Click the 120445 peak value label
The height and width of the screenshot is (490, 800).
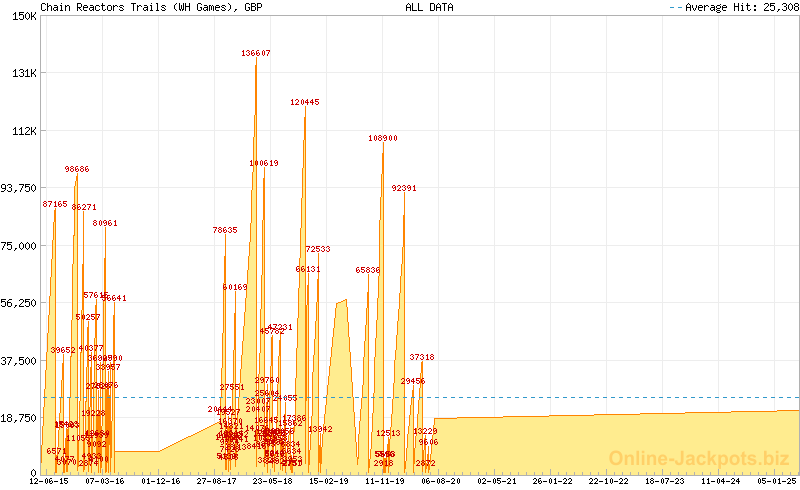tap(305, 102)
